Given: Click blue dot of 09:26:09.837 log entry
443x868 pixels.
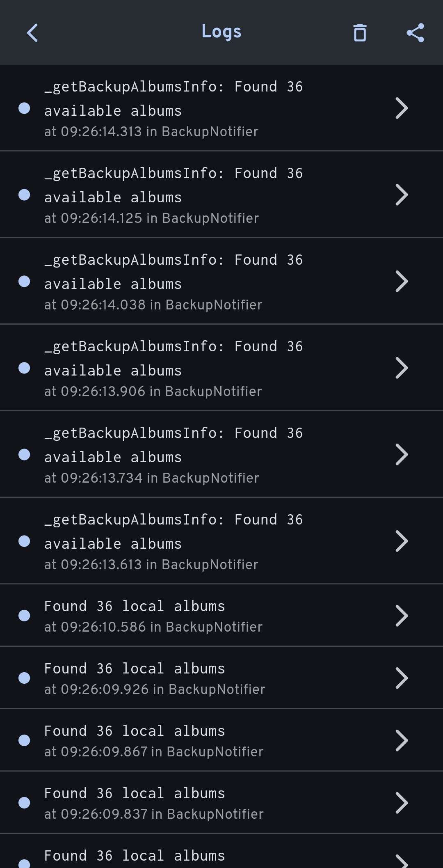Looking at the screenshot, I should [24, 803].
